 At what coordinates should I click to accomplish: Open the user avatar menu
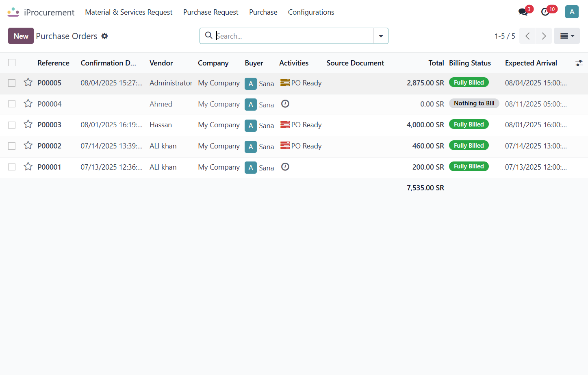pyautogui.click(x=572, y=12)
